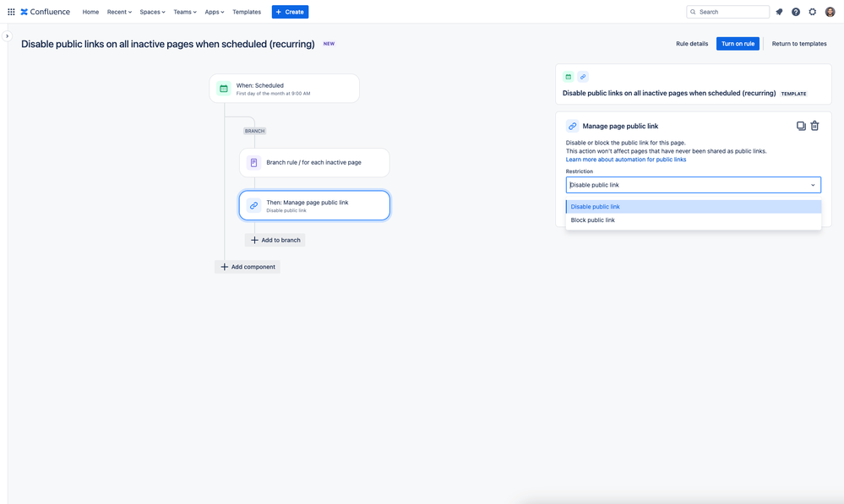Viewport: 844px width, 504px height.
Task: Click inside the Search field
Action: pyautogui.click(x=727, y=12)
